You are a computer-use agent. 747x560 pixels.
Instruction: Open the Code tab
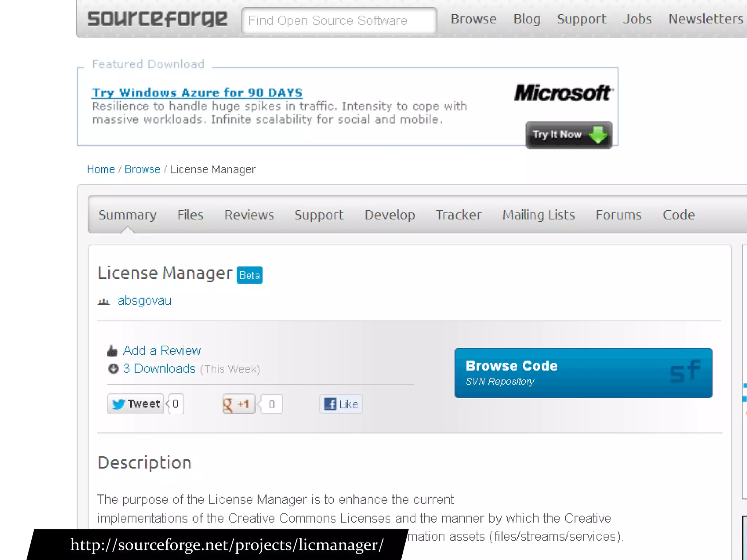[x=678, y=215]
